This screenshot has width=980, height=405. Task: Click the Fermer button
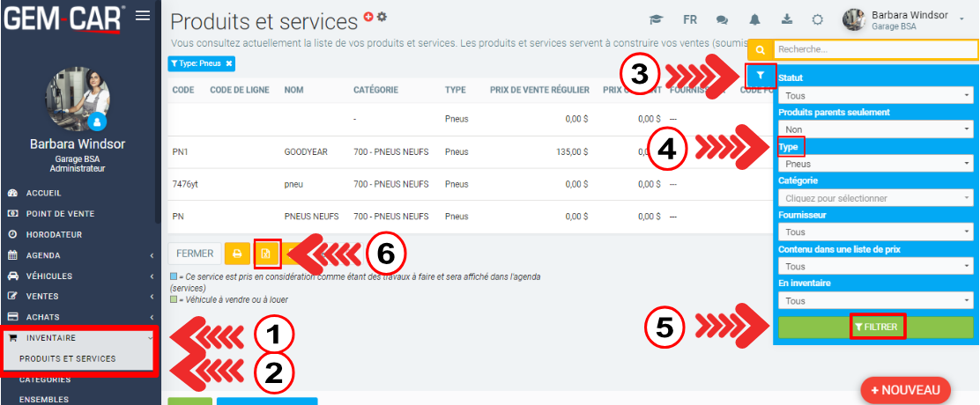[195, 254]
